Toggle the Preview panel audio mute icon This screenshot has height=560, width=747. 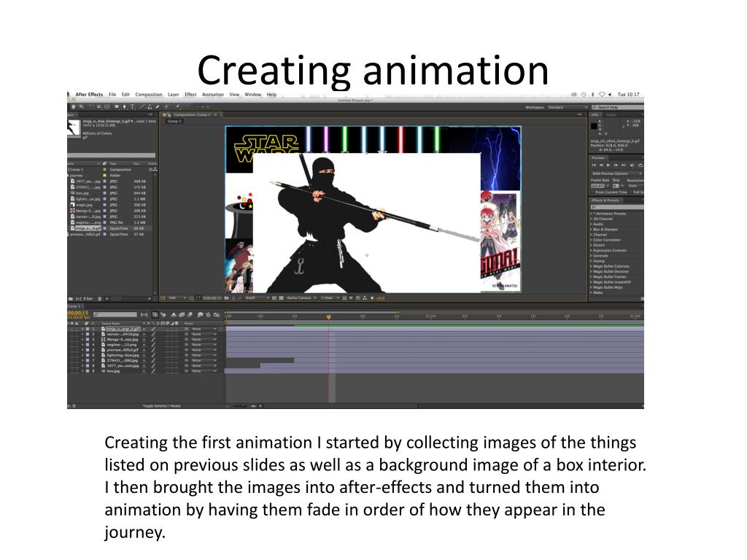coord(632,166)
